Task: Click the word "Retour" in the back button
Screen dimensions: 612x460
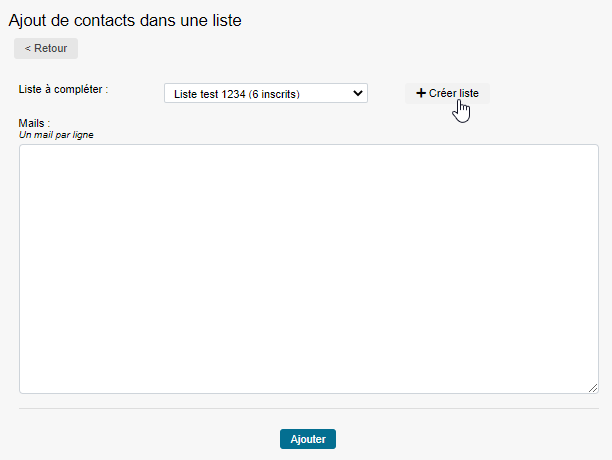Action: (51, 48)
